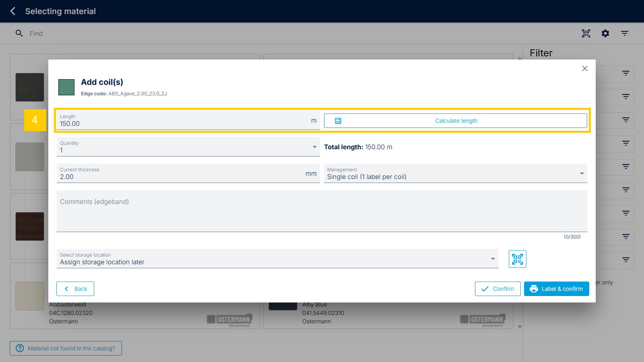The image size is (644, 362).
Task: Close the Add coil(s) dialog
Action: 585,68
